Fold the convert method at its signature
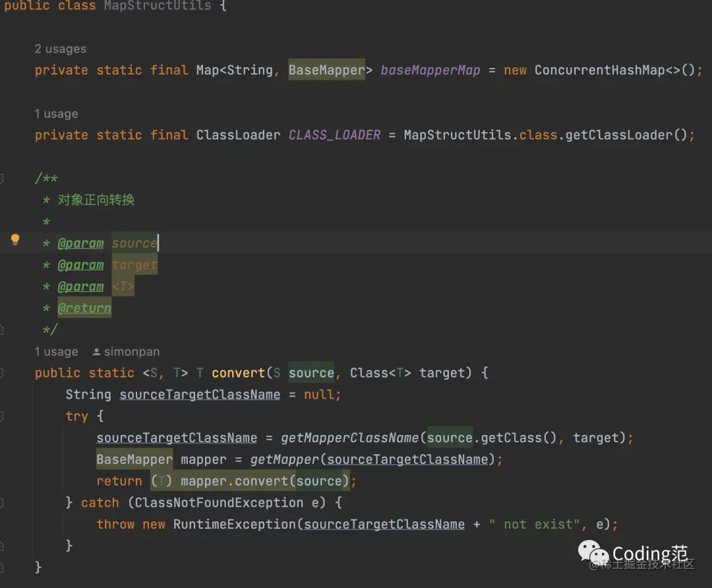 click(x=1, y=373)
